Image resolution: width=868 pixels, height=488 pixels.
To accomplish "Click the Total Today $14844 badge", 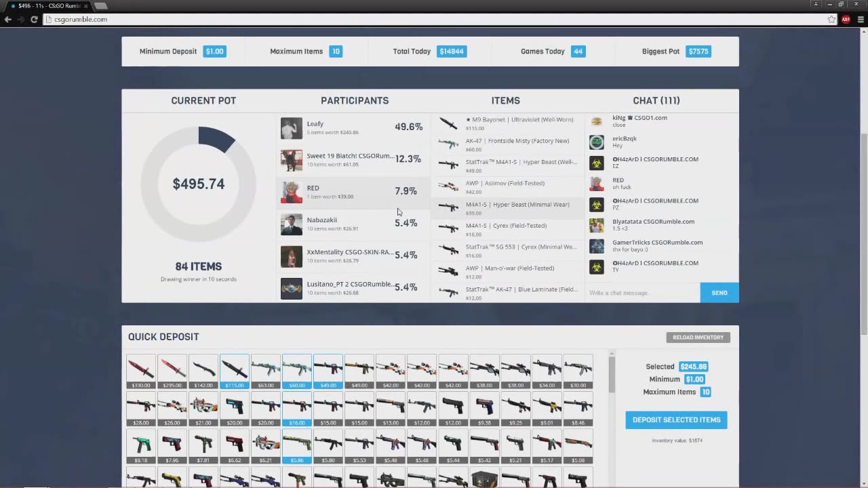I will point(452,52).
